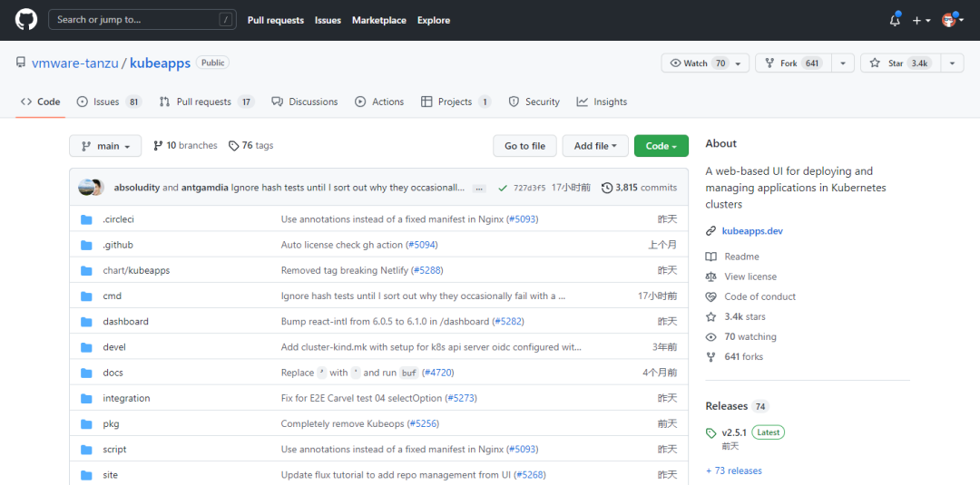
Task: Go to vmware-tanzu organization link
Action: (75, 63)
